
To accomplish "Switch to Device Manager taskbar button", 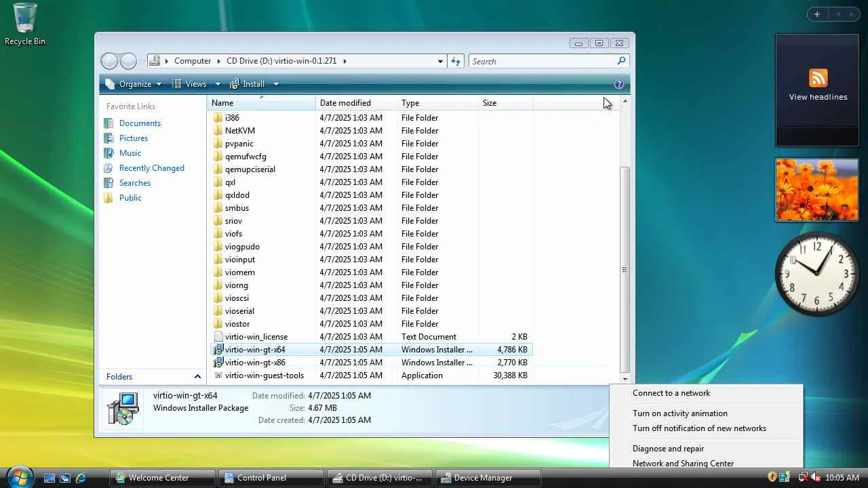I will pyautogui.click(x=488, y=478).
